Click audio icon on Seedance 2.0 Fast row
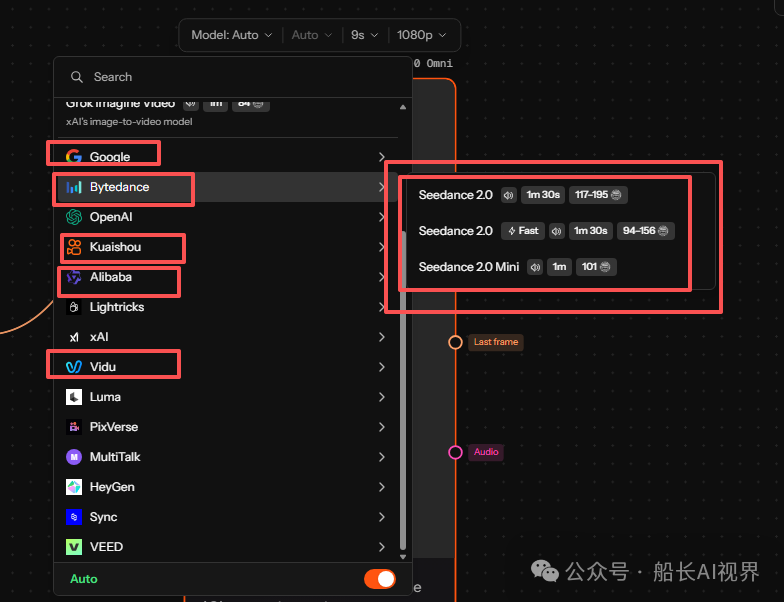This screenshot has height=602, width=784. [556, 231]
